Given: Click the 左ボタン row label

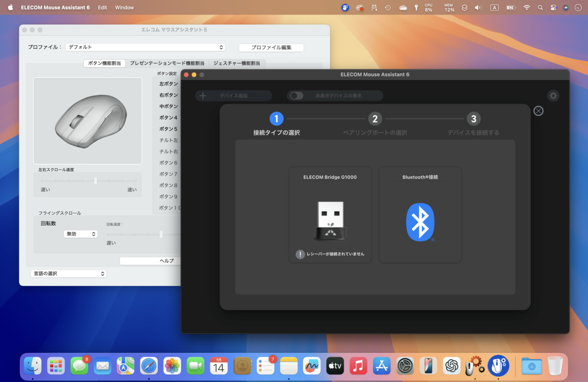Looking at the screenshot, I should coord(169,84).
